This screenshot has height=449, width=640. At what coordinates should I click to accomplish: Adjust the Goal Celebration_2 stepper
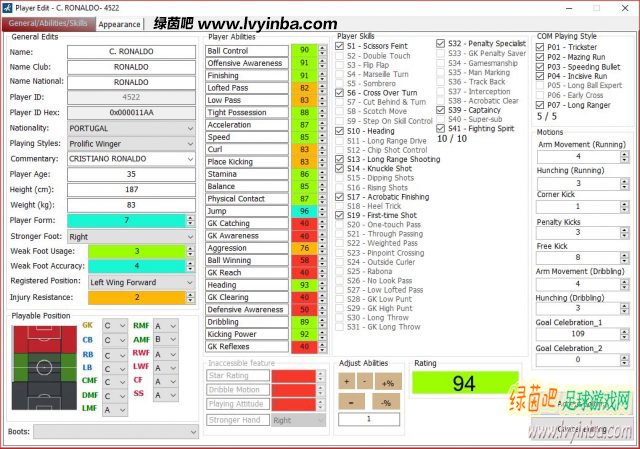coord(624,360)
